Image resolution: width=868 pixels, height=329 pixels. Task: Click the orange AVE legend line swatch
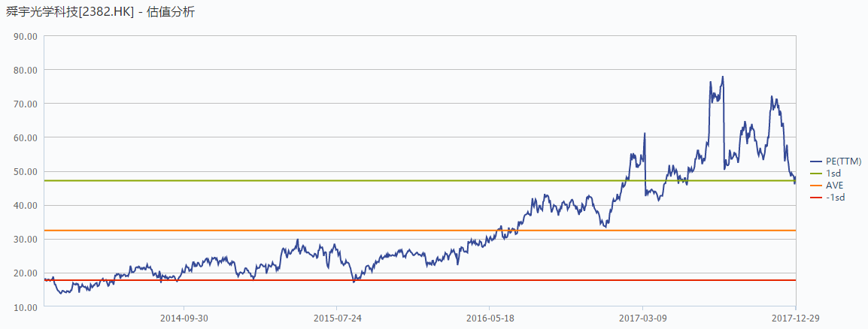point(816,186)
